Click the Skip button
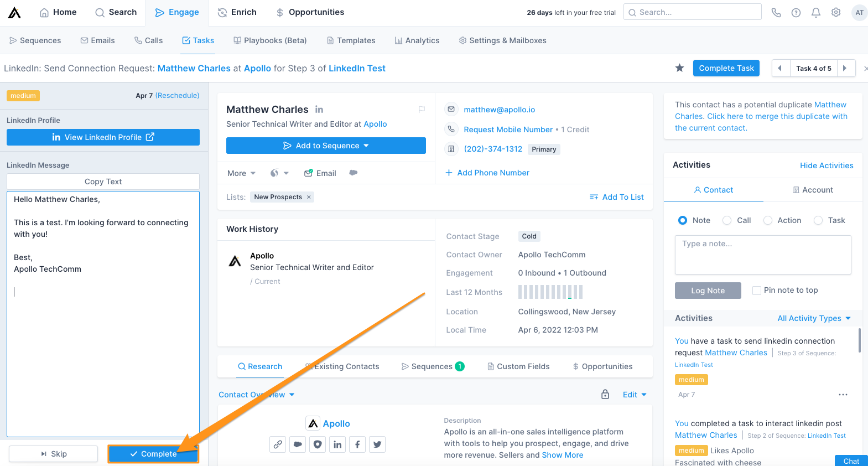This screenshot has height=466, width=868. pos(53,454)
